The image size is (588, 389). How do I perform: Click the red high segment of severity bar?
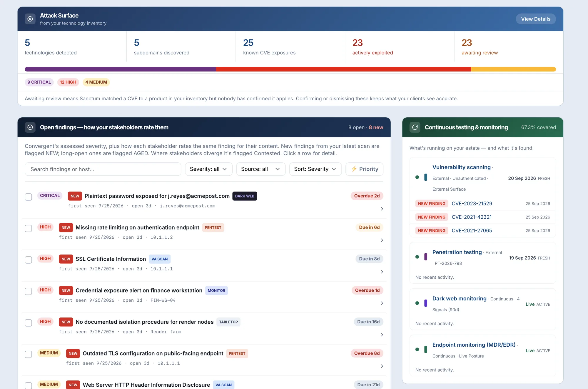344,69
